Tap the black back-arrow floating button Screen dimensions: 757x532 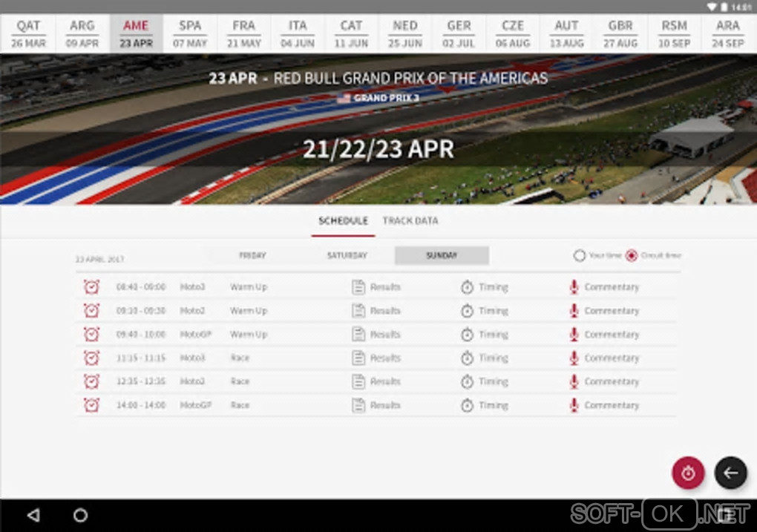click(730, 473)
